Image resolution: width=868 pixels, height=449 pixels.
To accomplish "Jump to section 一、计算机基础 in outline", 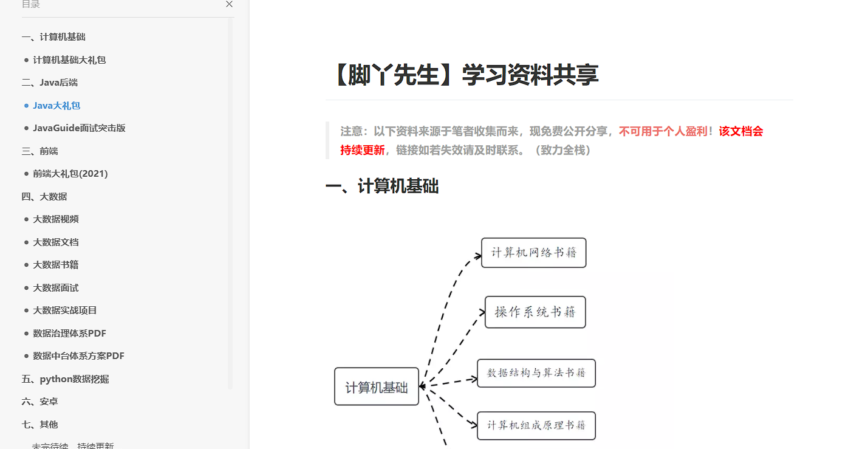I will [53, 37].
